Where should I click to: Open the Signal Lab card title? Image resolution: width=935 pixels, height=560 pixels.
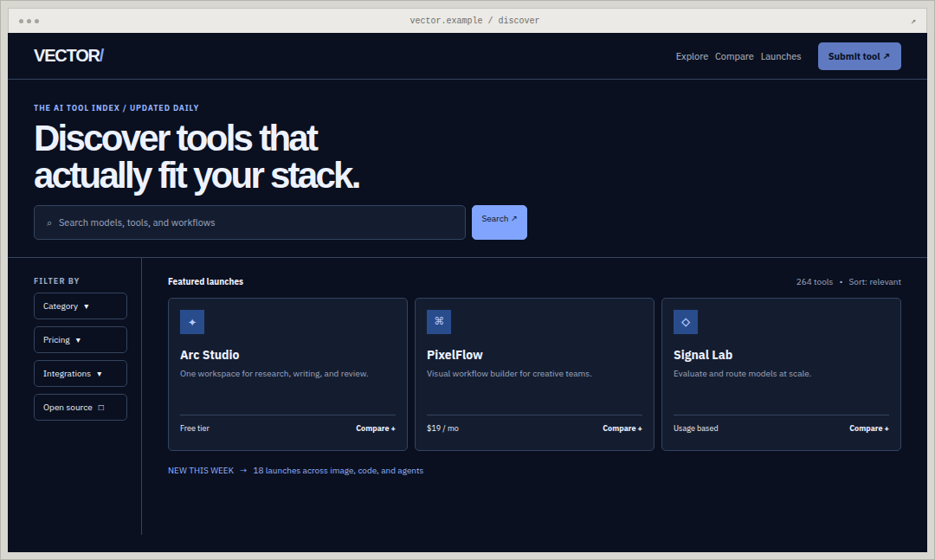tap(703, 356)
